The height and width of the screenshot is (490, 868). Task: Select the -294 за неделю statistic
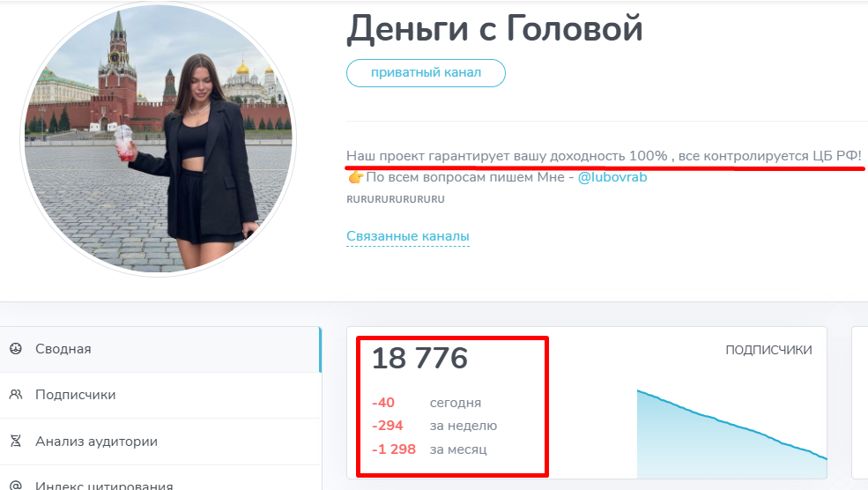pos(434,426)
